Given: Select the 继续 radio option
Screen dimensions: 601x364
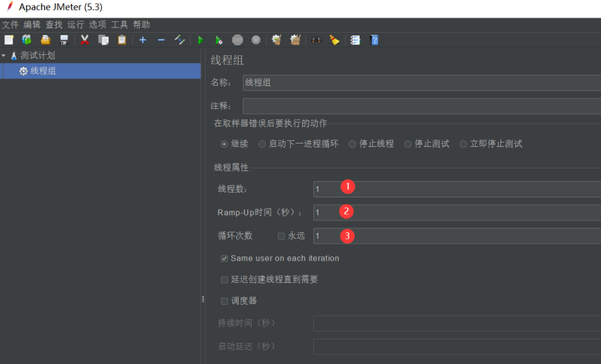Looking at the screenshot, I should [x=225, y=144].
